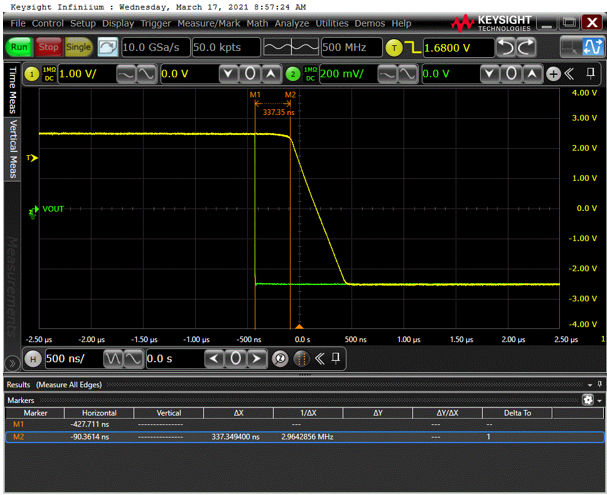The height and width of the screenshot is (495, 607).
Task: Expand the horizontal timebase scale
Action: coord(134,359)
